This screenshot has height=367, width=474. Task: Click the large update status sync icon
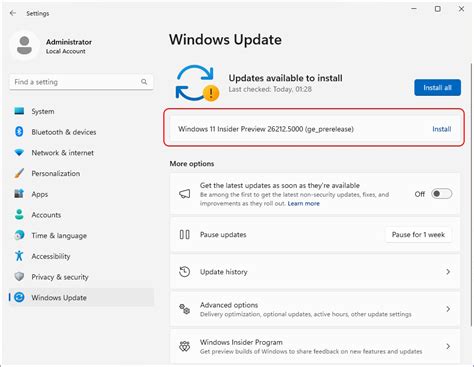point(197,83)
